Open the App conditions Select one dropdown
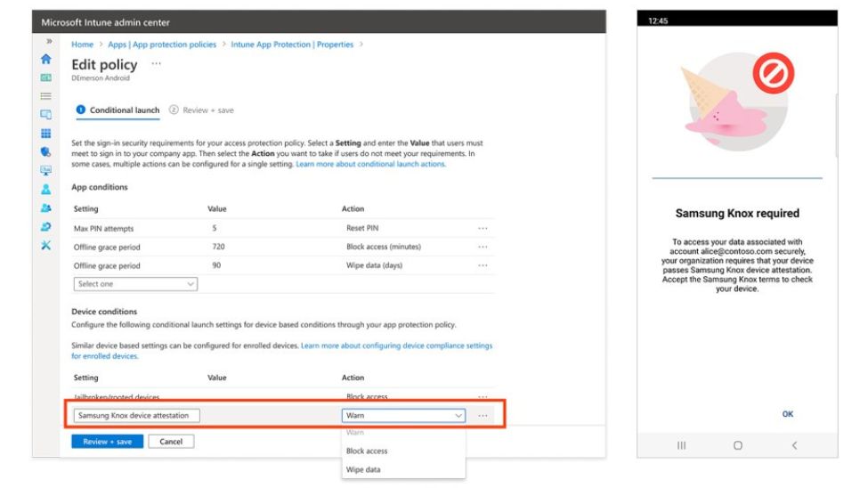The height and width of the screenshot is (488, 868). point(135,283)
